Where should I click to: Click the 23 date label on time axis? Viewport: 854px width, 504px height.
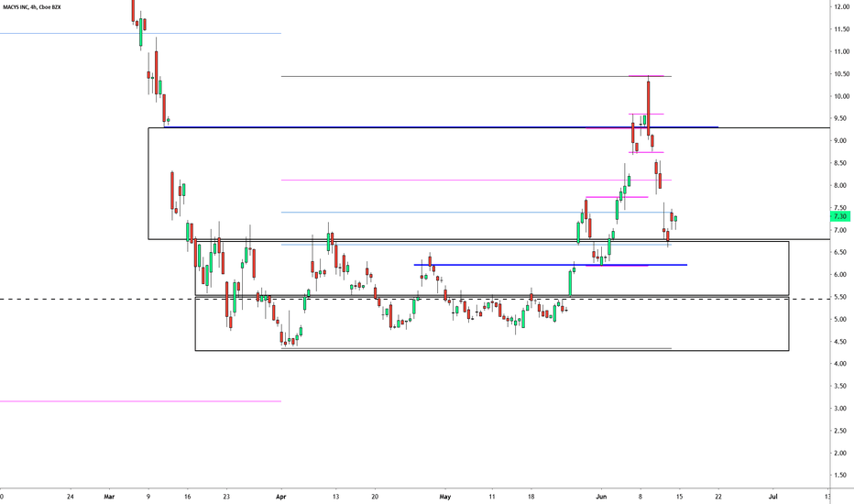point(226,497)
